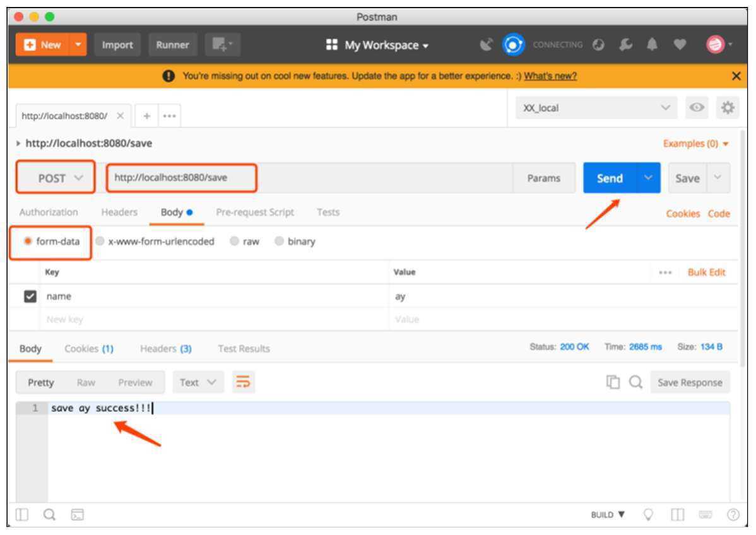756x535 pixels.
Task: Click the Save request button
Action: point(687,178)
